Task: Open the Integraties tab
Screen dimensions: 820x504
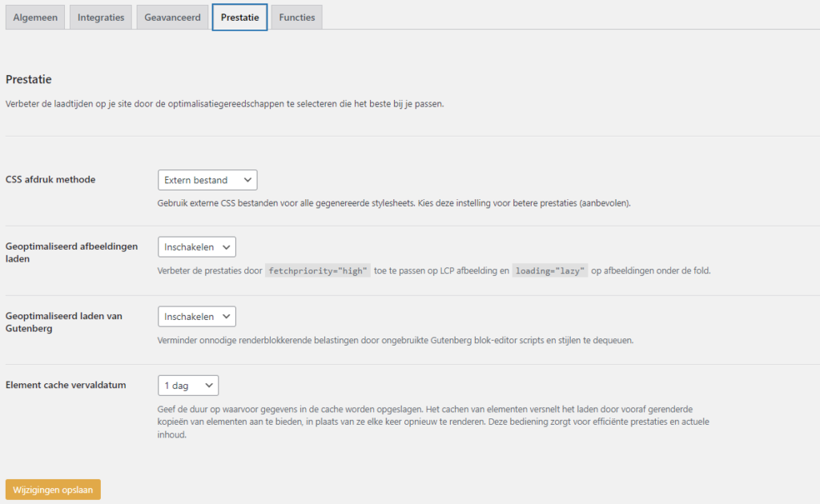Action: (101, 18)
